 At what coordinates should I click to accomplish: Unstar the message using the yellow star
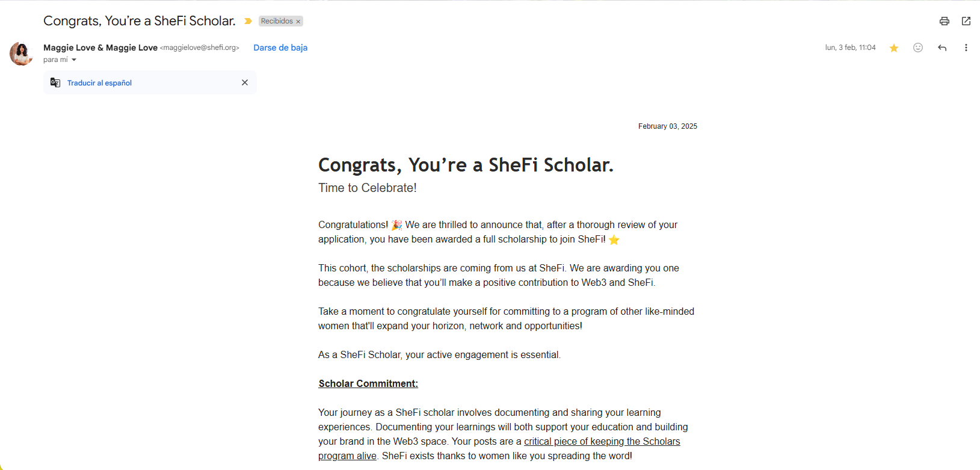[x=894, y=48]
